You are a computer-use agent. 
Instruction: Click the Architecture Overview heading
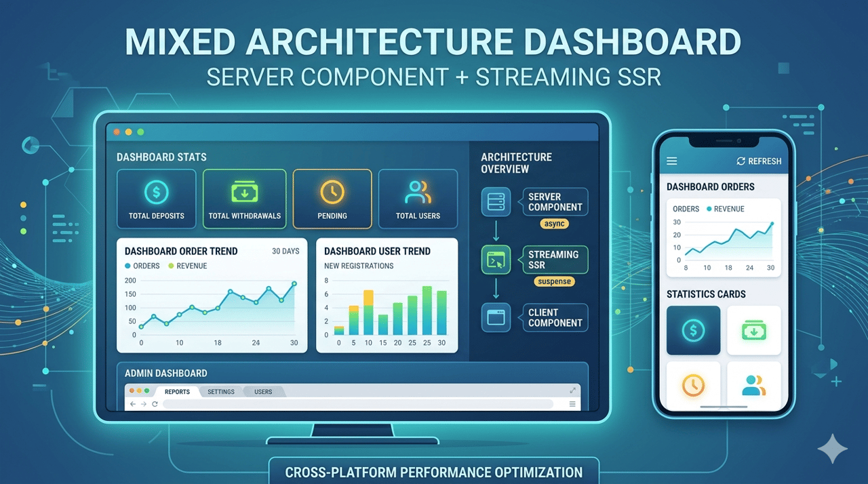tap(517, 163)
